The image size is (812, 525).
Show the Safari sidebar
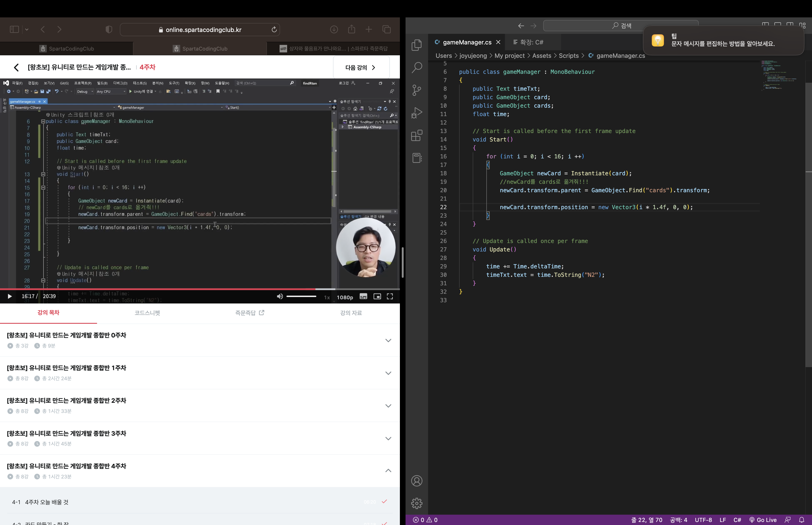(14, 29)
